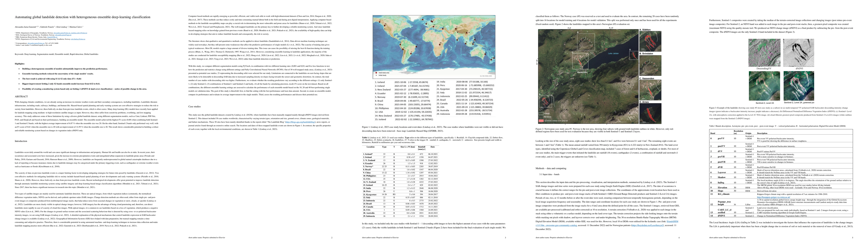Screen dimensions: 868x246
Task: Click page number 2 in the footer
Action: (x=332, y=238)
